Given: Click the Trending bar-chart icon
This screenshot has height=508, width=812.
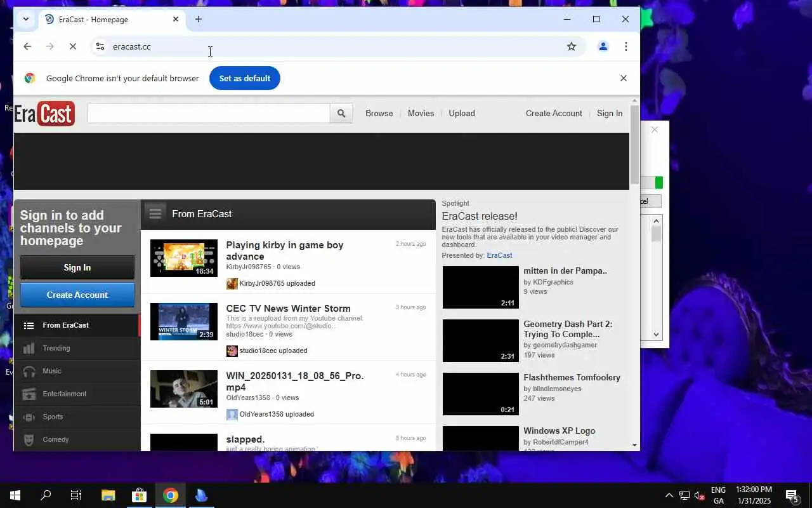Looking at the screenshot, I should tap(29, 348).
